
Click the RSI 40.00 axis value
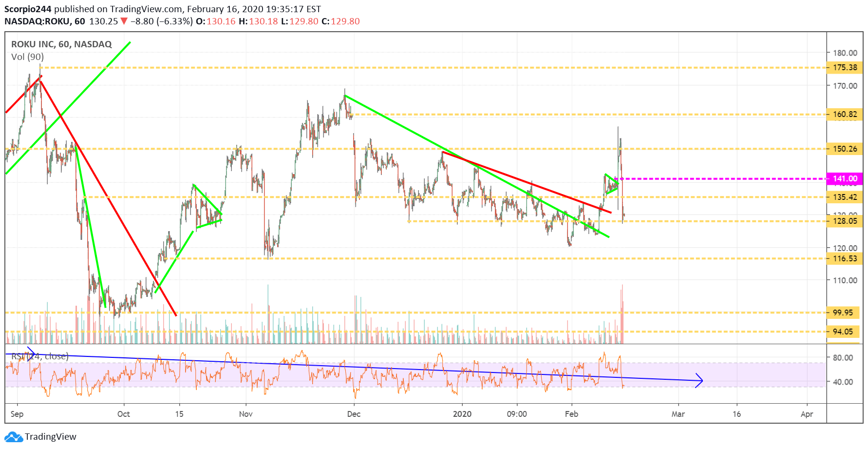[x=843, y=382]
